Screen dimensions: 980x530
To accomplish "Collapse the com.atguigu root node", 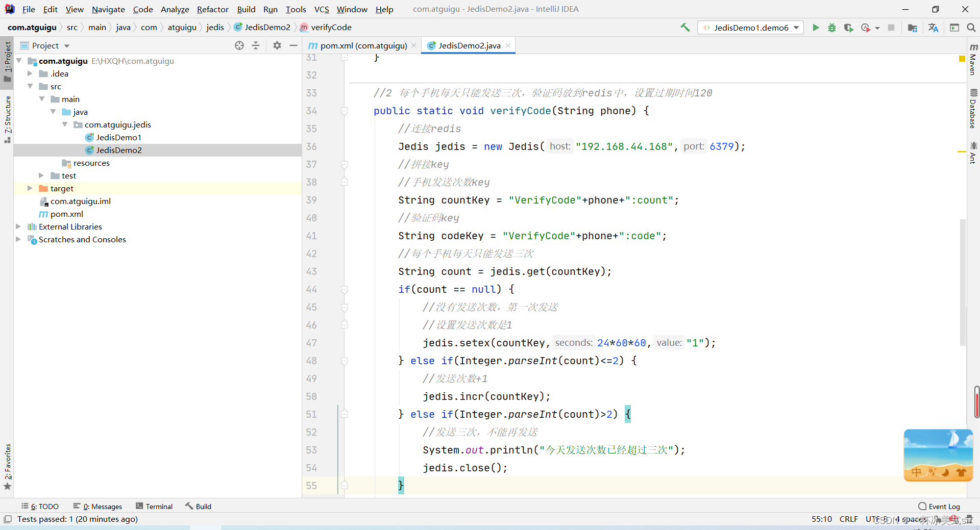I will pos(19,61).
